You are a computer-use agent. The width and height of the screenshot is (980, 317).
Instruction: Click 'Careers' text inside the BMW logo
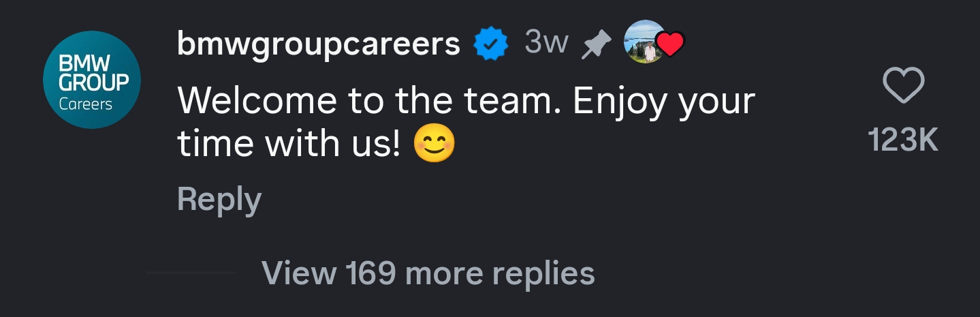86,104
